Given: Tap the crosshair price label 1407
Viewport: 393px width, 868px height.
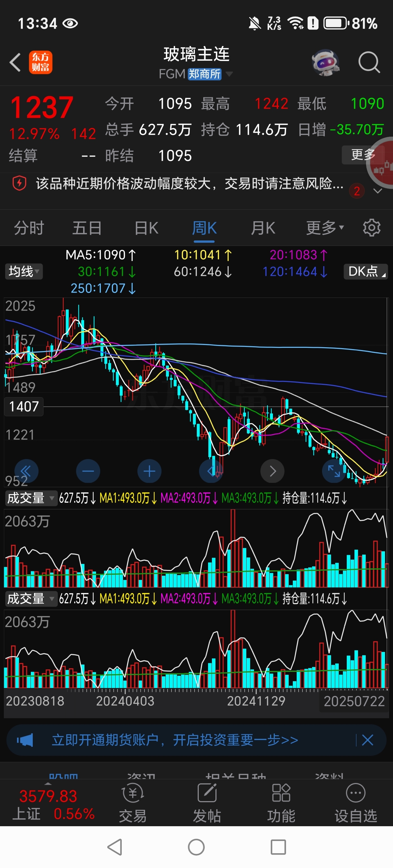Looking at the screenshot, I should tap(24, 406).
